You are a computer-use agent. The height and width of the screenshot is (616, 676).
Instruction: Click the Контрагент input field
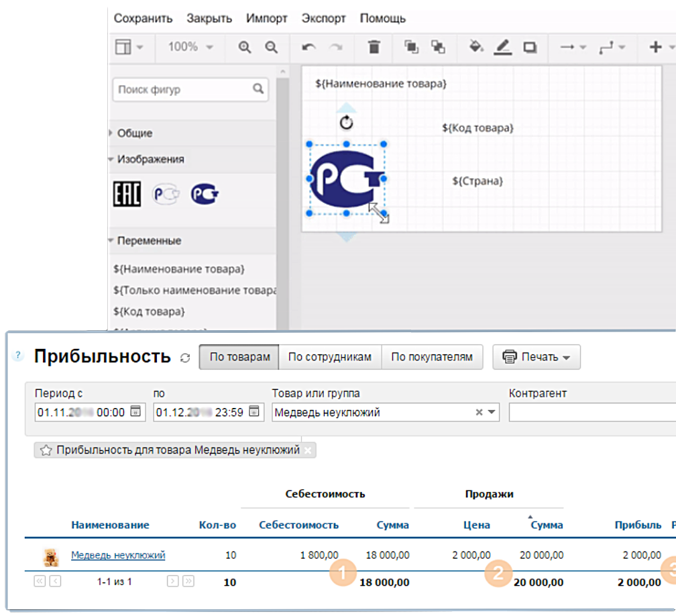(x=592, y=412)
